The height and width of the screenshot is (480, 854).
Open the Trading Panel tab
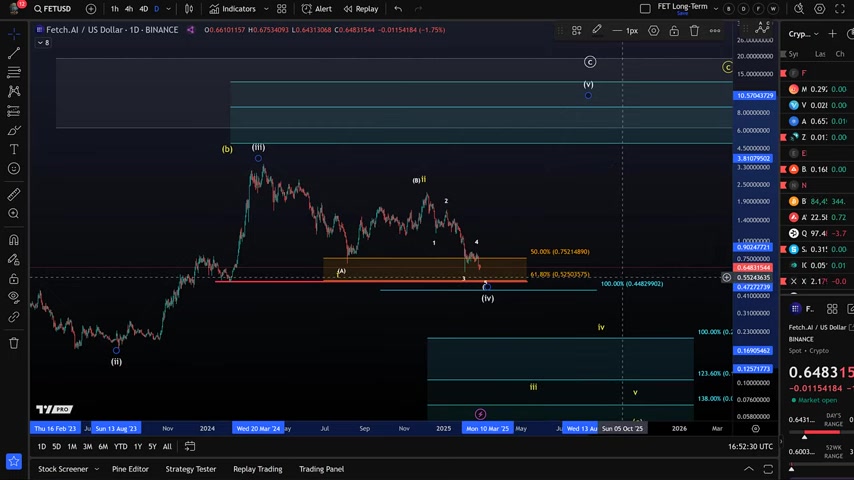coord(321,469)
